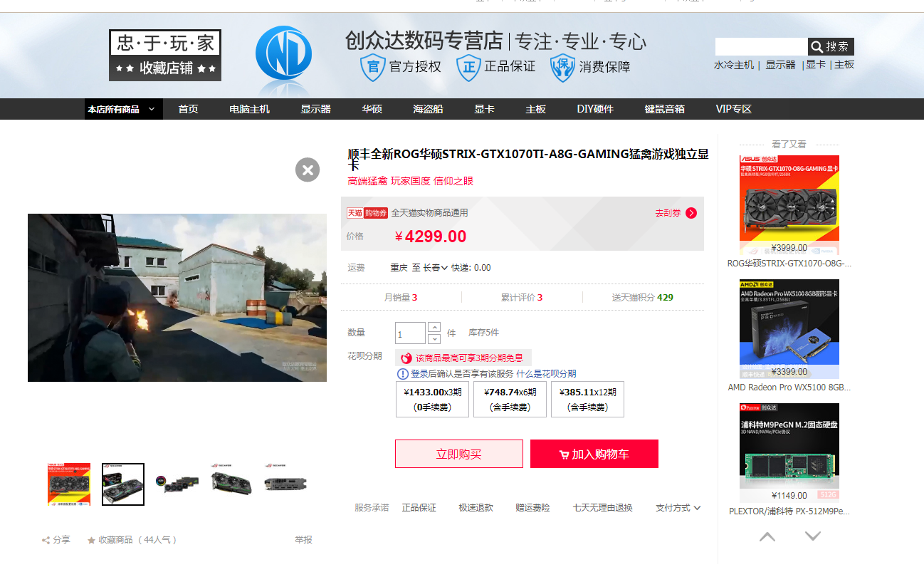Viewport: 924px width, 577px height.
Task: Click the 举报 link
Action: 303,540
